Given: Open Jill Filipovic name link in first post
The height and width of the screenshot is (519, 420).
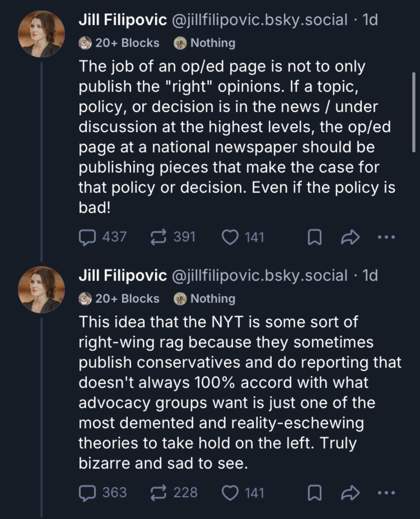Looking at the screenshot, I should coord(123,20).
